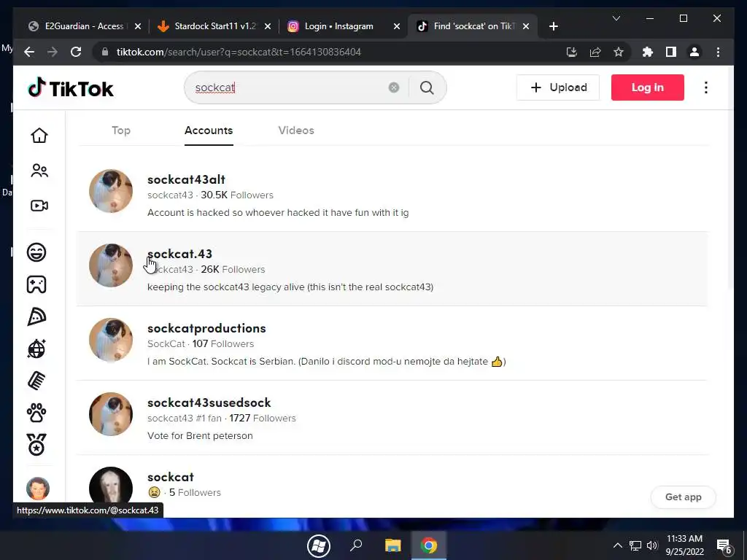Close the Login Instagram tab
Screen dimensions: 747x560
tap(396, 27)
